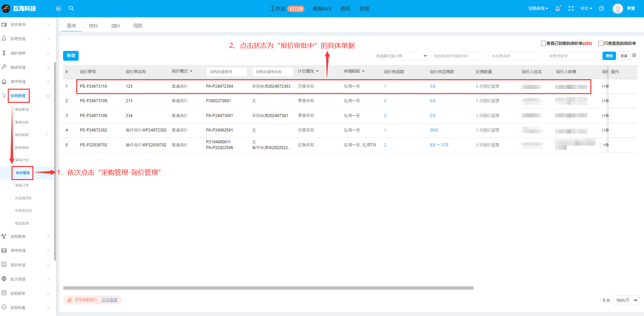
Task: Click the 互海科技 logo
Action: (19, 8)
